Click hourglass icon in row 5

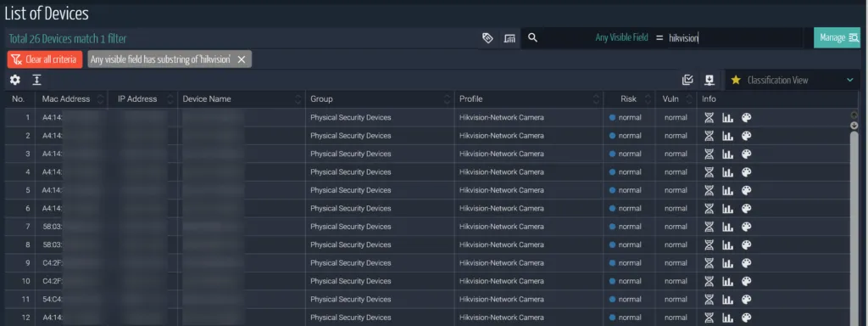pyautogui.click(x=709, y=190)
